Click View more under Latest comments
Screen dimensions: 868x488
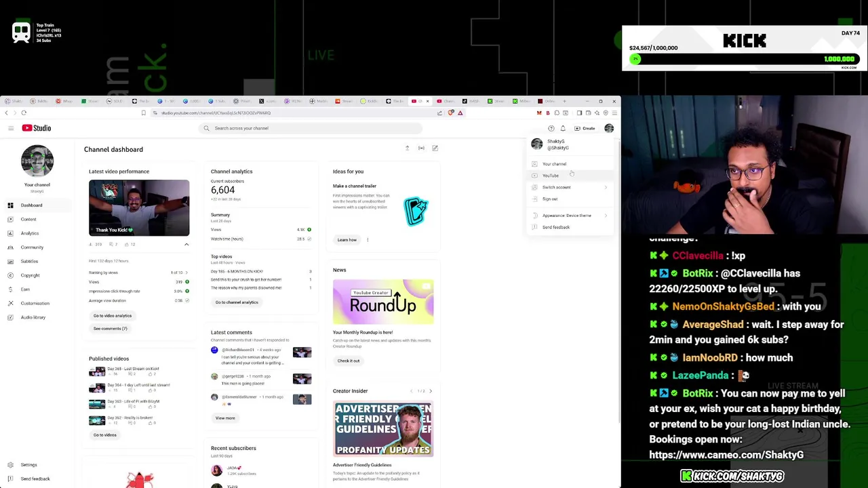coord(225,418)
